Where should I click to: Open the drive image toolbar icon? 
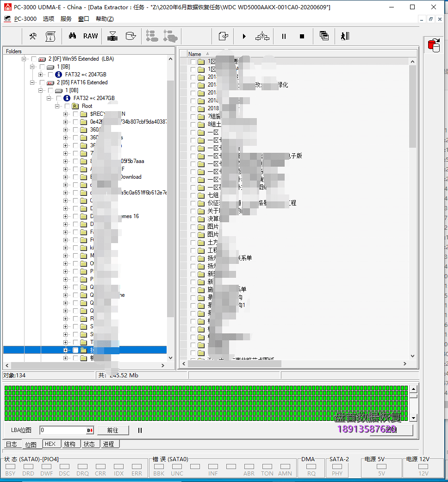tap(131, 36)
